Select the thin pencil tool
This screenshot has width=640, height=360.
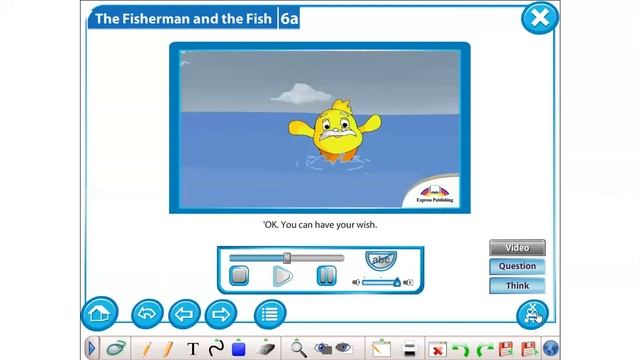(x=147, y=349)
